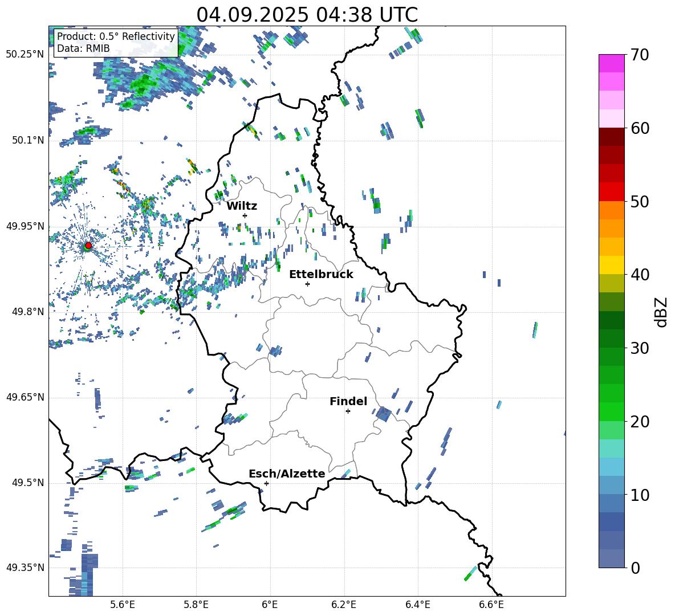675x616 pixels.
Task: Click the 5.6°E longitude label
Action: pyautogui.click(x=123, y=605)
